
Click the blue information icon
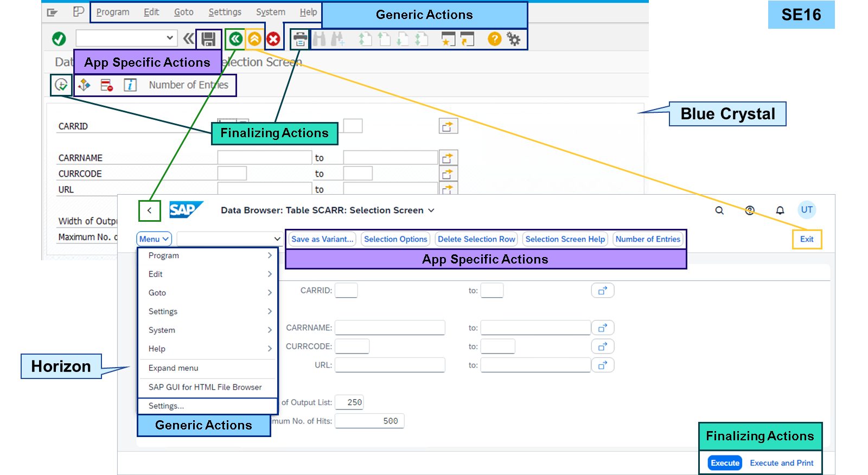130,85
